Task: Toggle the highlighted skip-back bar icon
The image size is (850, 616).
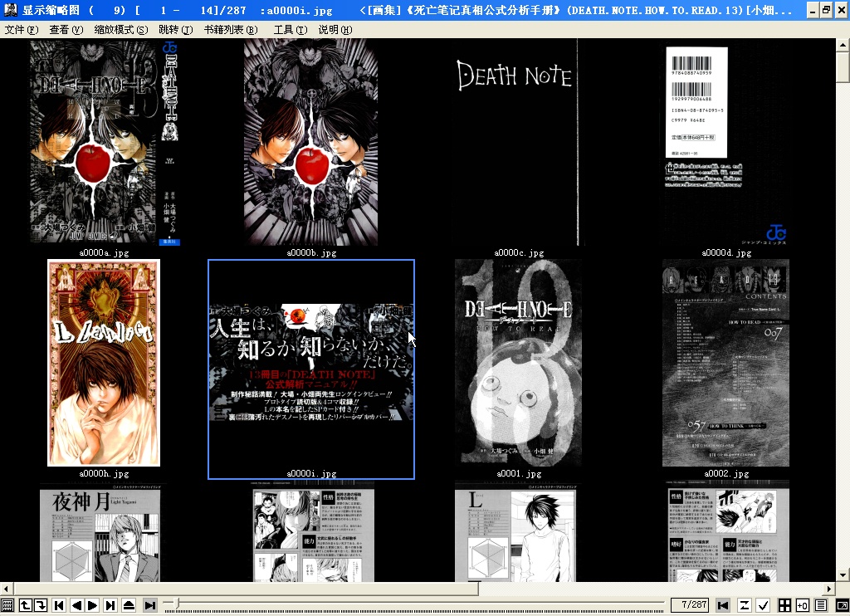Action: (723, 605)
